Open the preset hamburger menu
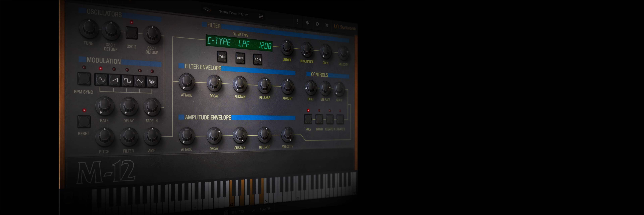This screenshot has height=215, width=644. click(261, 16)
